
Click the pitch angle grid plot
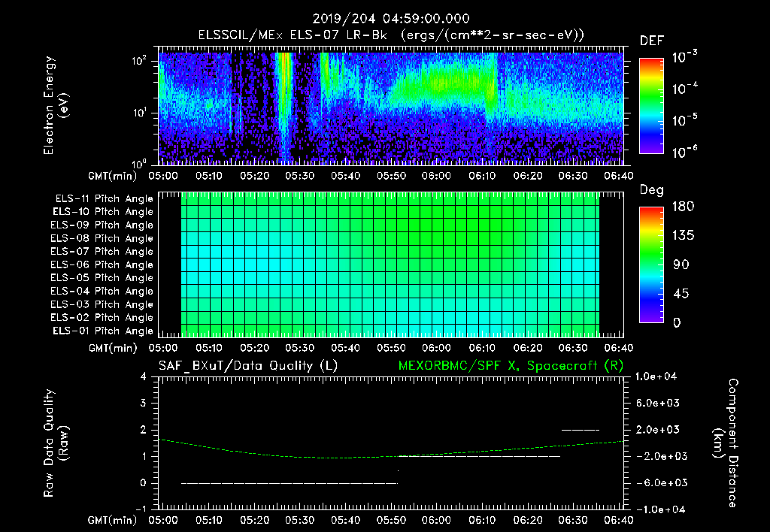[x=391, y=264]
